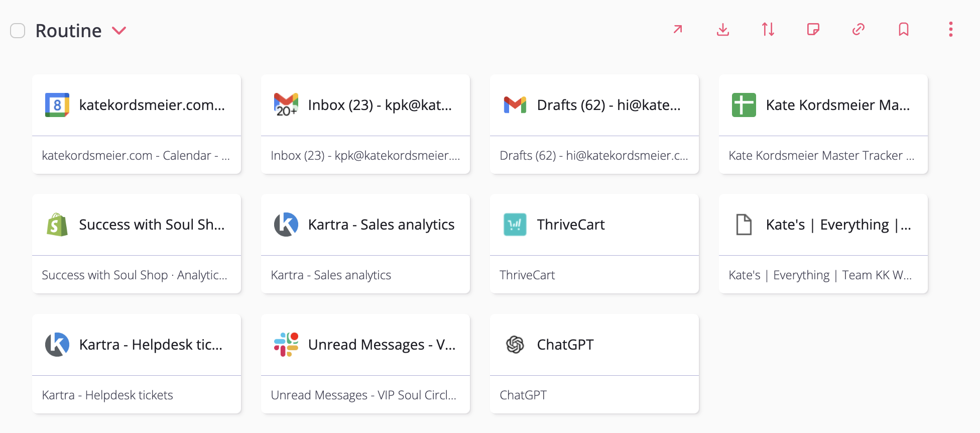Open the Success with Soul Shop card
980x433 pixels.
(x=137, y=244)
